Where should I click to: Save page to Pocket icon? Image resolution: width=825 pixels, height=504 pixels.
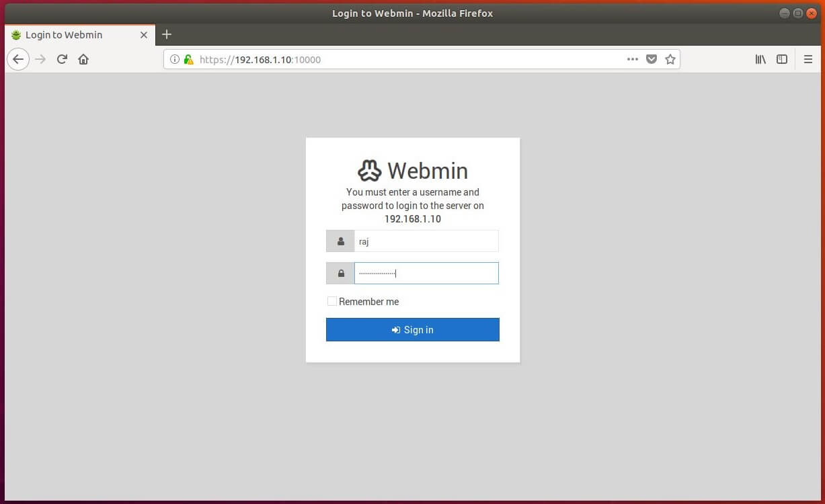coord(652,59)
